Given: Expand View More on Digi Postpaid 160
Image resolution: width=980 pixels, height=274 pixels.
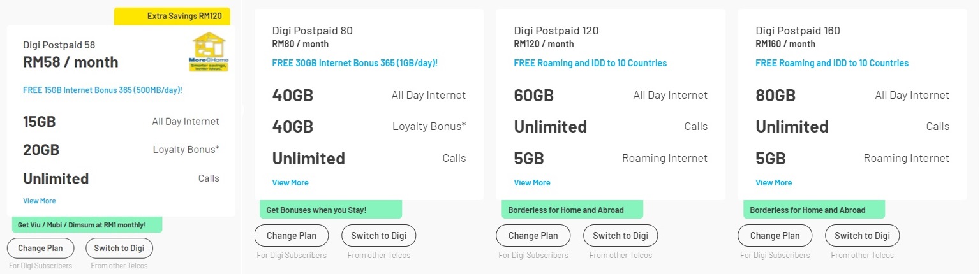Looking at the screenshot, I should [x=774, y=183].
